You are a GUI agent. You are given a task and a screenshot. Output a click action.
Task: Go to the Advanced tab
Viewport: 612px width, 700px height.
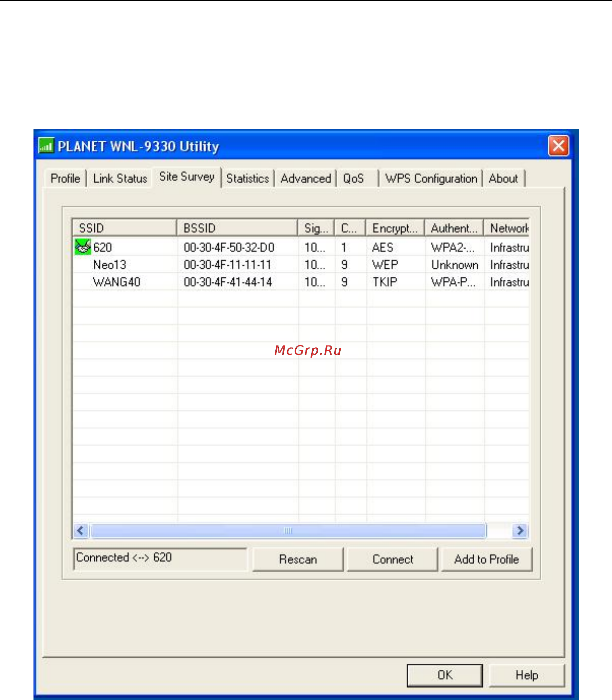click(305, 178)
